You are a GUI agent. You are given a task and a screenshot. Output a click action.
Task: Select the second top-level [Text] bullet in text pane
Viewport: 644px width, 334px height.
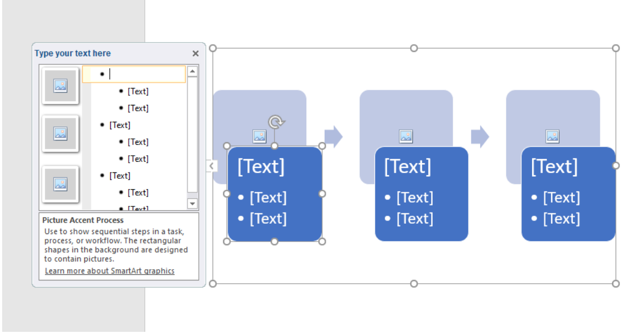point(120,125)
